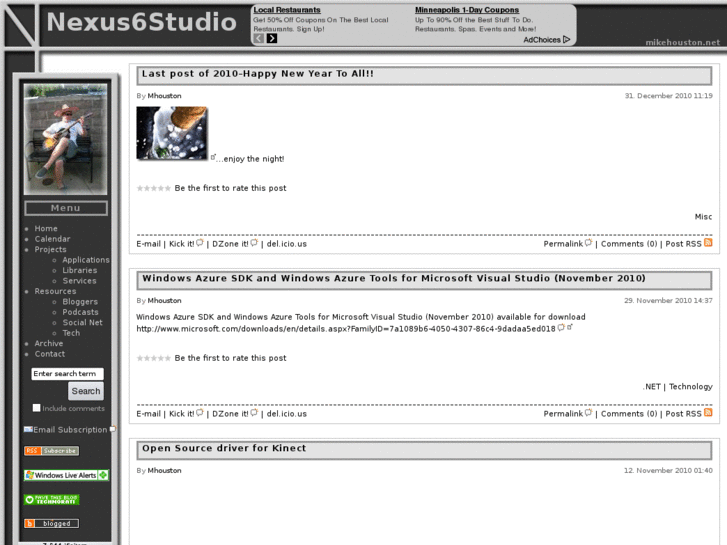The height and width of the screenshot is (545, 727).
Task: Toggle the Include comments checkbox
Action: pyautogui.click(x=37, y=408)
